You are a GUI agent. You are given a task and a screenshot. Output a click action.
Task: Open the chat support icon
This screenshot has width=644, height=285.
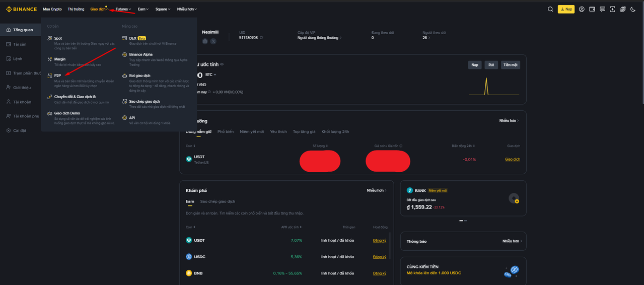click(x=602, y=9)
